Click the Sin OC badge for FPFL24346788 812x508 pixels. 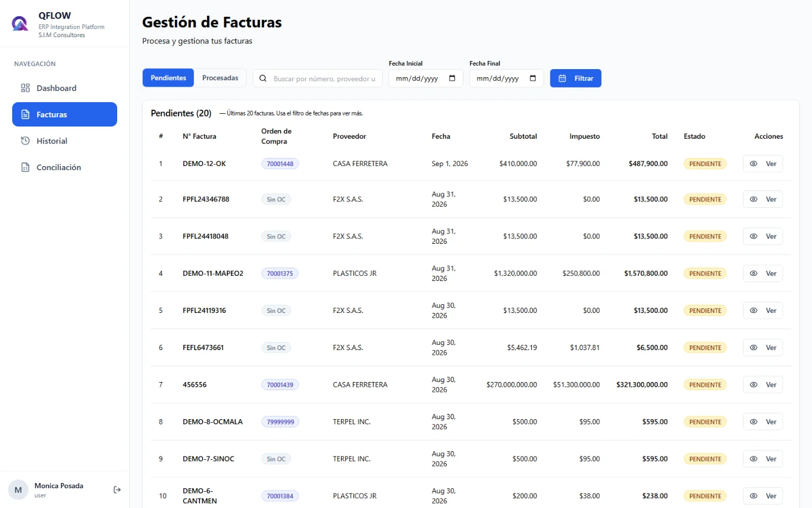[276, 199]
